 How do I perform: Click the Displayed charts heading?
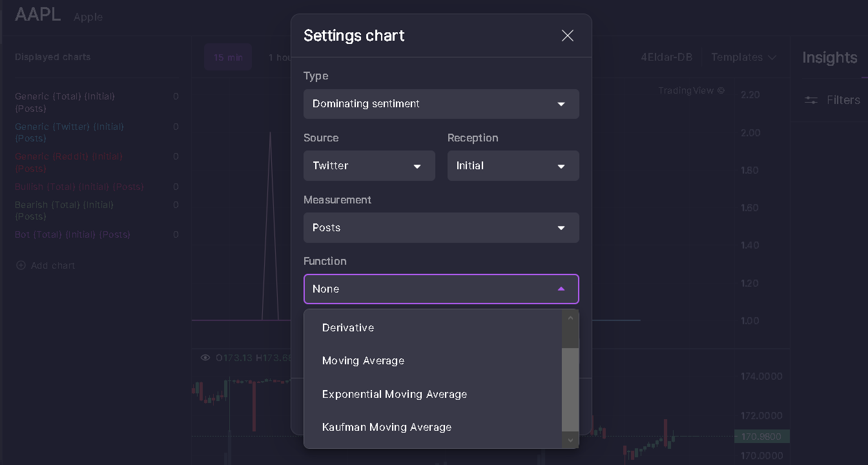[53, 57]
